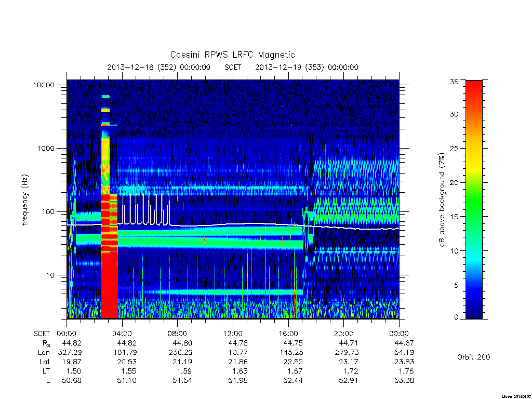532x399 pixels.
Task: Click the LT value 1.59
Action: click(x=185, y=371)
